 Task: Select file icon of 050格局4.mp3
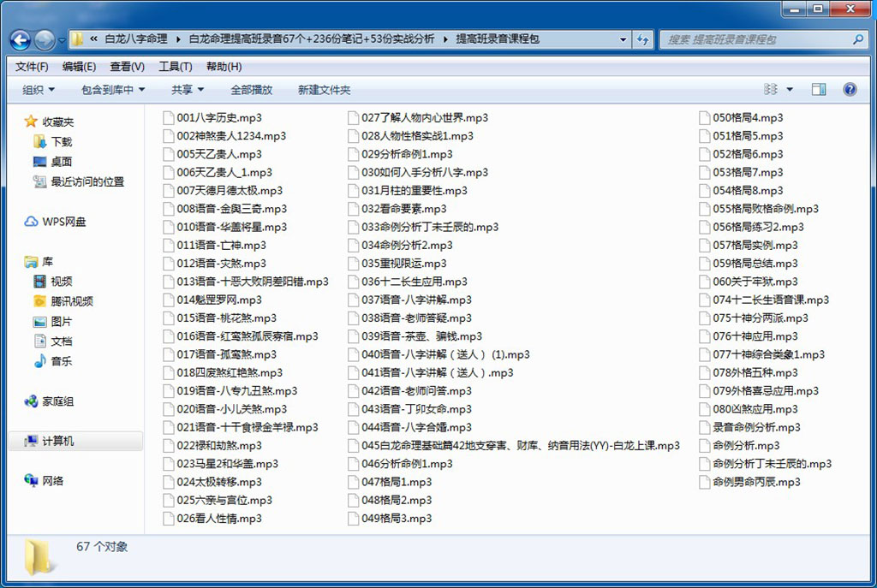point(704,118)
